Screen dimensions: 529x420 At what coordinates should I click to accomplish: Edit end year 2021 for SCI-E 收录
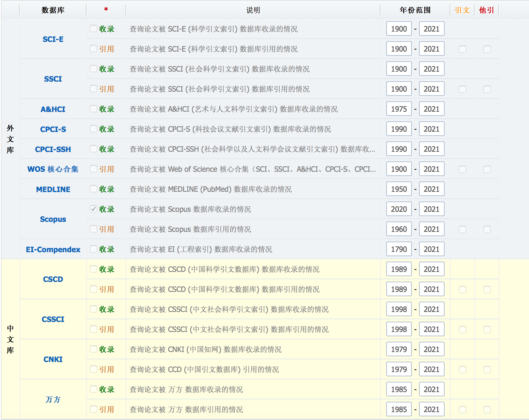point(432,29)
